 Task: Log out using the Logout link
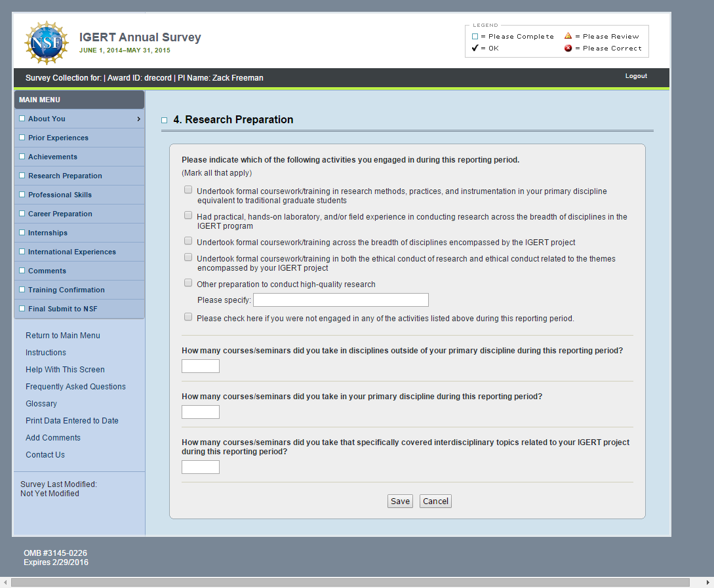(x=636, y=76)
